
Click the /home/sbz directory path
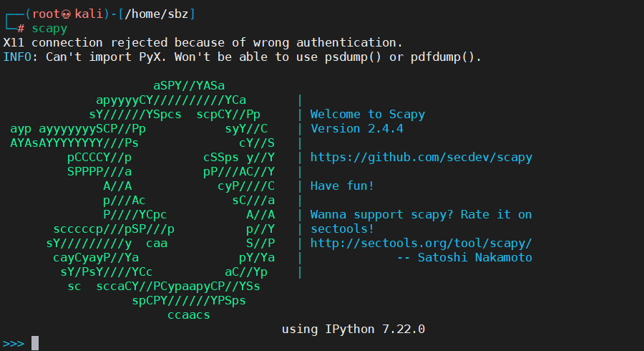(157, 14)
